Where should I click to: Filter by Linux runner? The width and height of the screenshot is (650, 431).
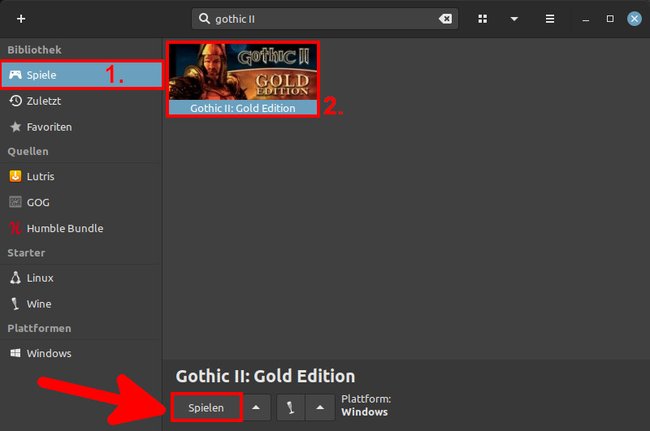[x=81, y=278]
